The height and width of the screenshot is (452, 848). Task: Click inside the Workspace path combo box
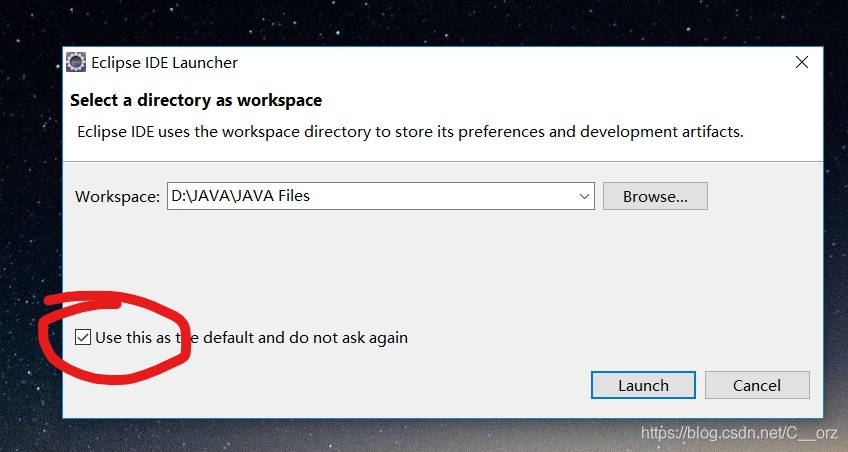pos(381,196)
